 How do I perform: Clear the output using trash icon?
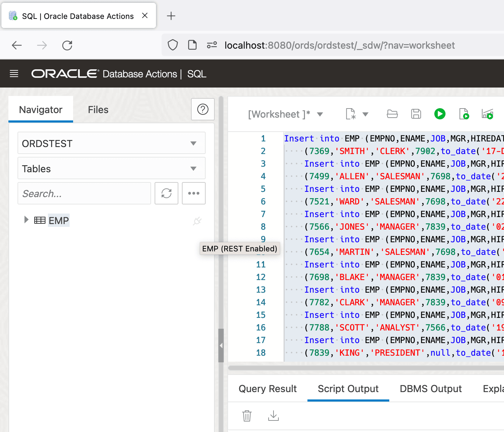point(247,416)
